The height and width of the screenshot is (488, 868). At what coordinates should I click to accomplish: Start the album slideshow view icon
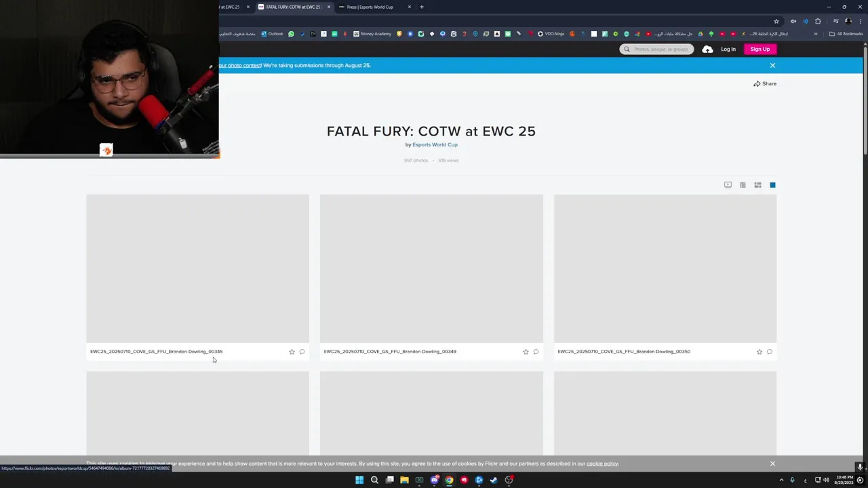pyautogui.click(x=728, y=185)
